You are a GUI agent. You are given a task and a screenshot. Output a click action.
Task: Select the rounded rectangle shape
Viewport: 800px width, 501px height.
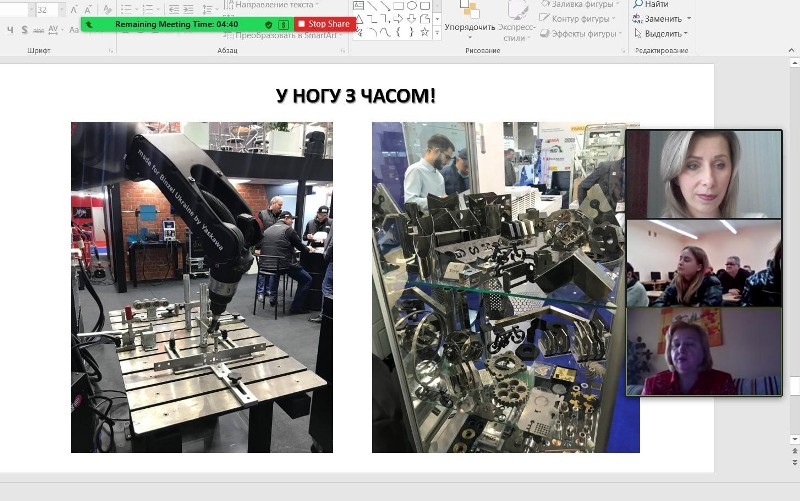click(x=424, y=6)
